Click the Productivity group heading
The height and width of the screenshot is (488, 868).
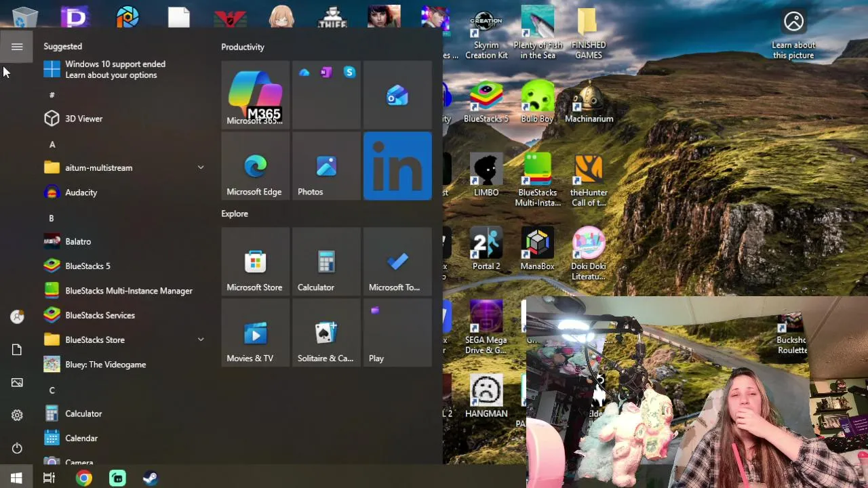[243, 47]
